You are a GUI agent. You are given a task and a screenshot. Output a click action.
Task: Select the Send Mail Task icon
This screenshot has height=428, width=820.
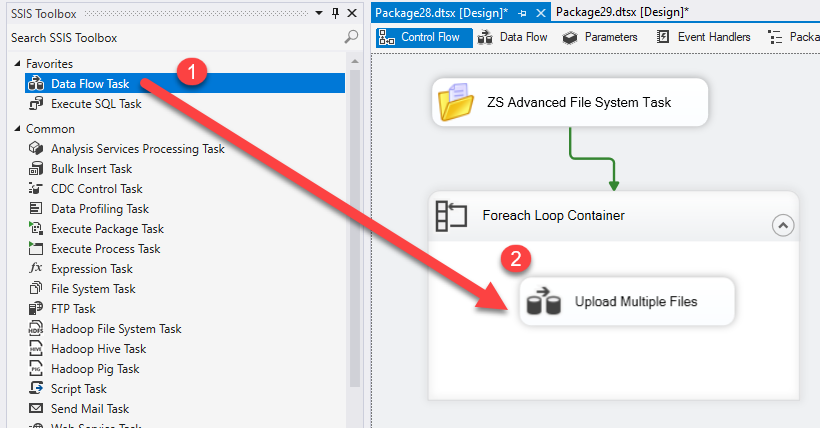tap(36, 409)
